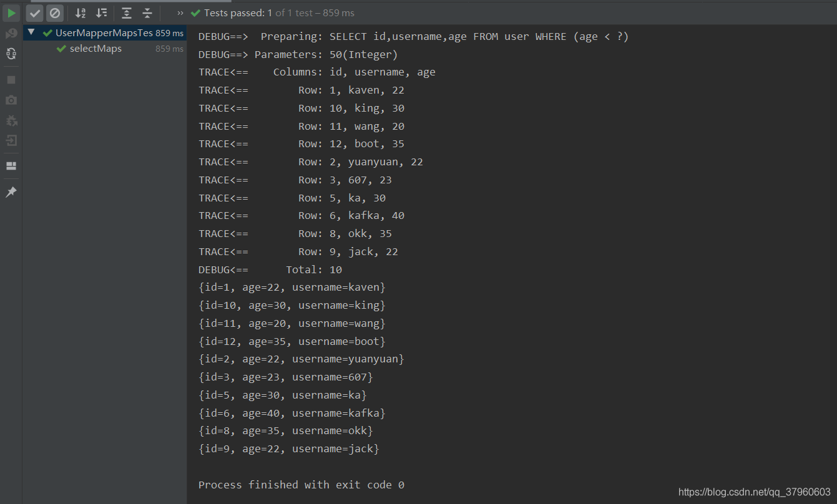This screenshot has width=837, height=504.
Task: Show more toolbar actions via double chevron
Action: pyautogui.click(x=180, y=13)
